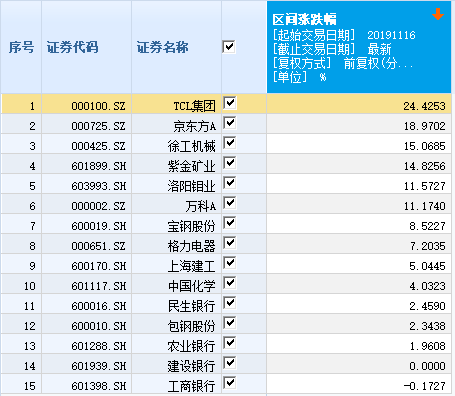Select stock code 600019.SH

pyautogui.click(x=98, y=226)
